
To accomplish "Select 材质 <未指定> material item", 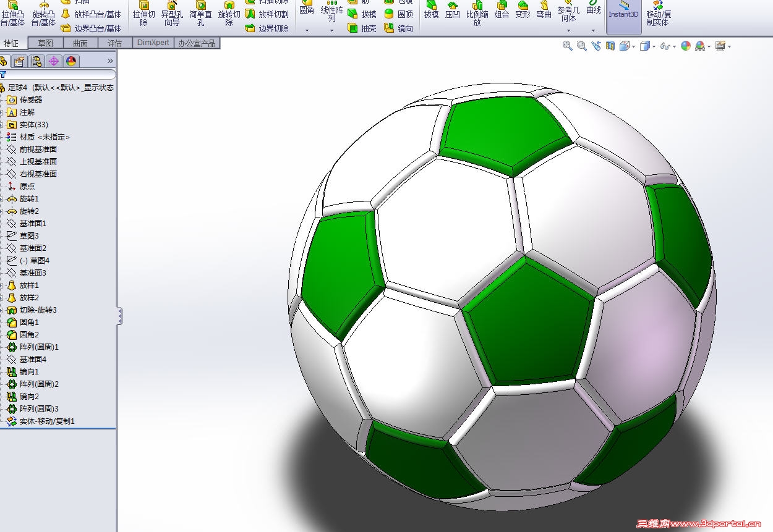I will pos(38,137).
